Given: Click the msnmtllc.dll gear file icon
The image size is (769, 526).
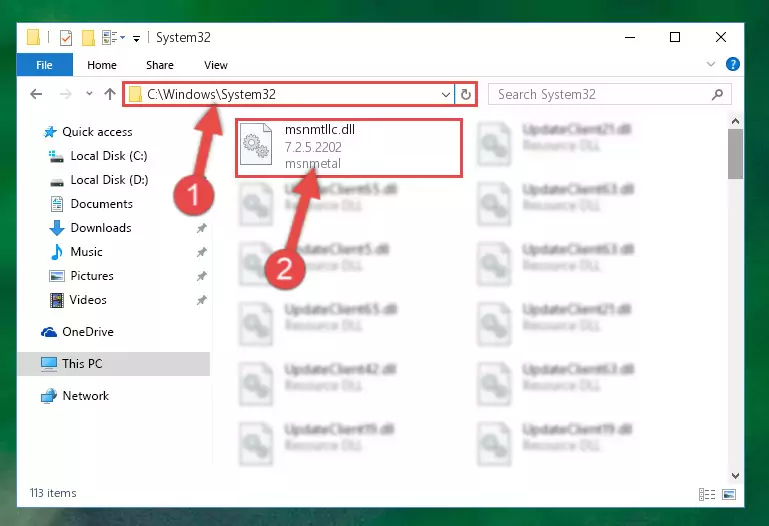Looking at the screenshot, I should pos(256,144).
